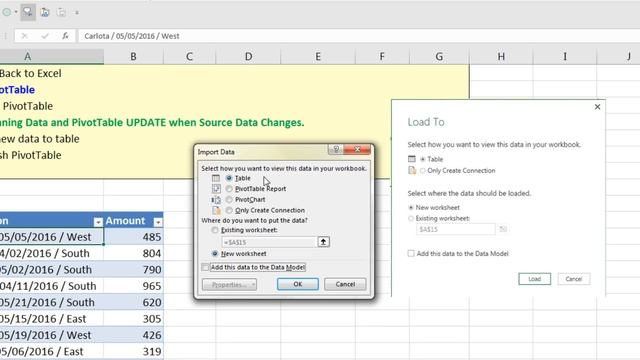The width and height of the screenshot is (640, 360).
Task: Click cell with amount 485
Action: (133, 237)
